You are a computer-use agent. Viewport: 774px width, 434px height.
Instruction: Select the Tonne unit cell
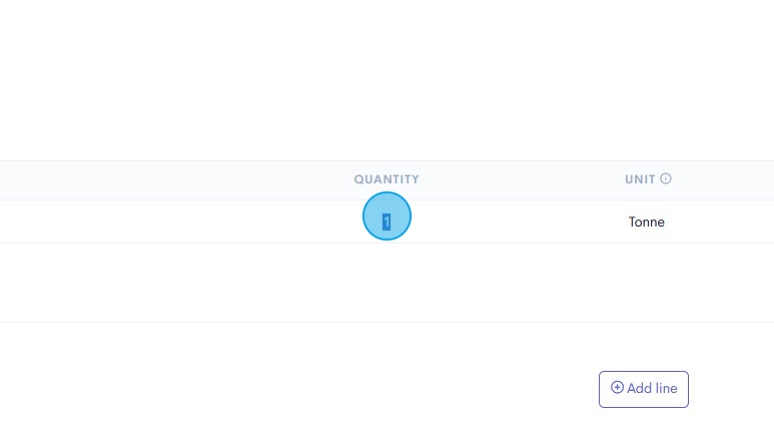pyautogui.click(x=646, y=222)
